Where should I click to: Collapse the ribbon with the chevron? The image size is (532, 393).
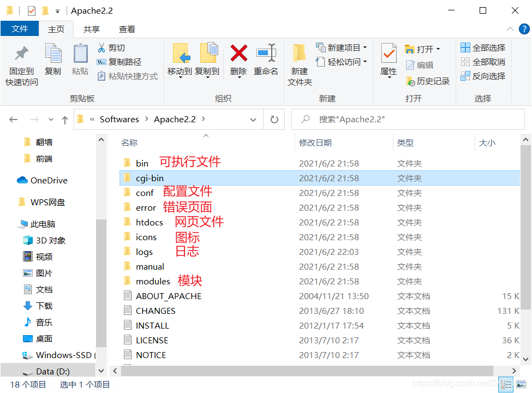(510, 29)
